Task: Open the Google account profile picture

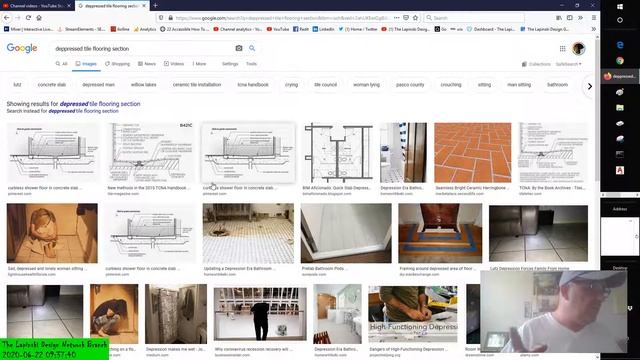Action: [578, 49]
